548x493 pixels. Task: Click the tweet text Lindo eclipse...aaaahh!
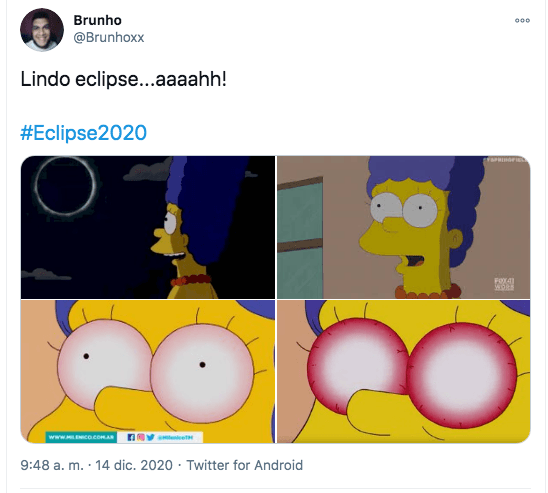123,79
